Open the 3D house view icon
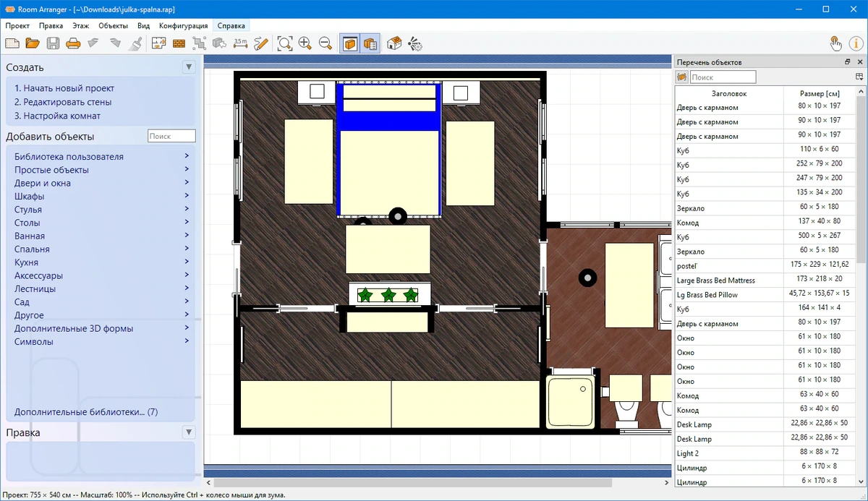The height and width of the screenshot is (501, 868). pos(394,43)
